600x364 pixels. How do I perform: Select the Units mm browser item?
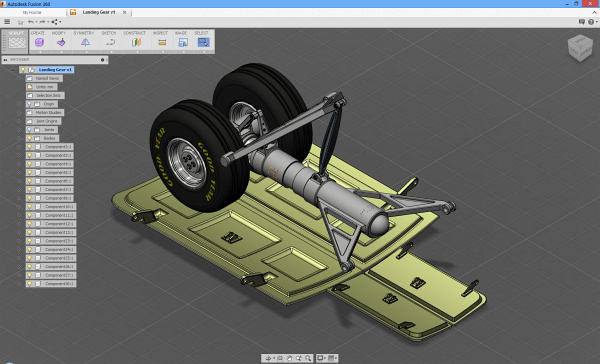point(41,87)
